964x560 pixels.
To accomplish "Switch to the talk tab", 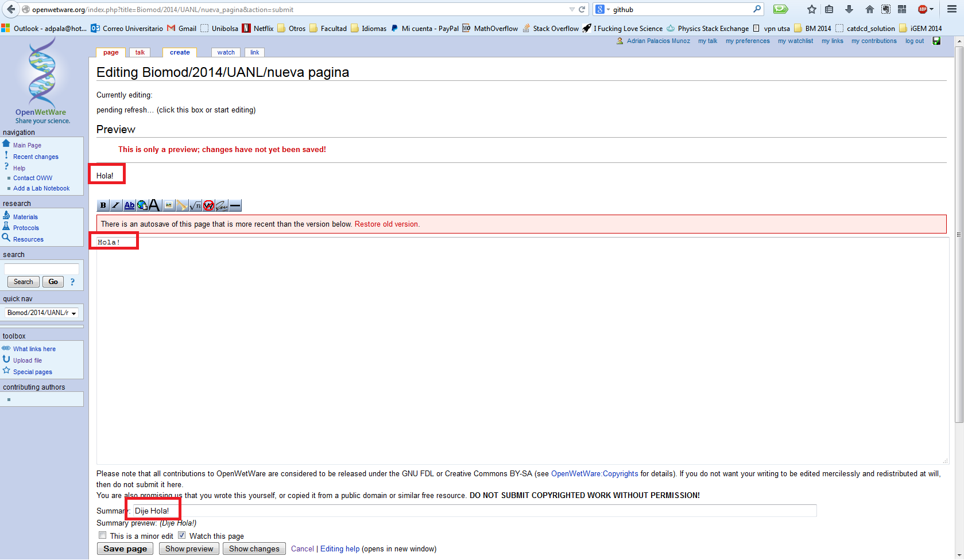I will pos(140,52).
